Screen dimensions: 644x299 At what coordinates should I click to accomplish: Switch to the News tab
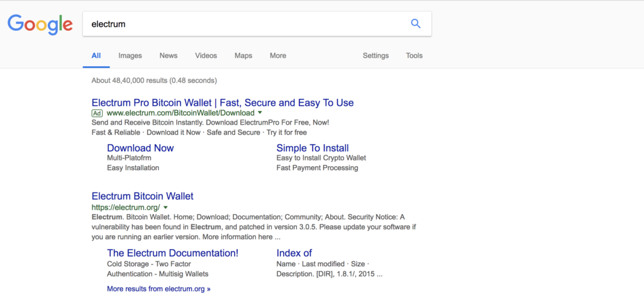coord(169,55)
